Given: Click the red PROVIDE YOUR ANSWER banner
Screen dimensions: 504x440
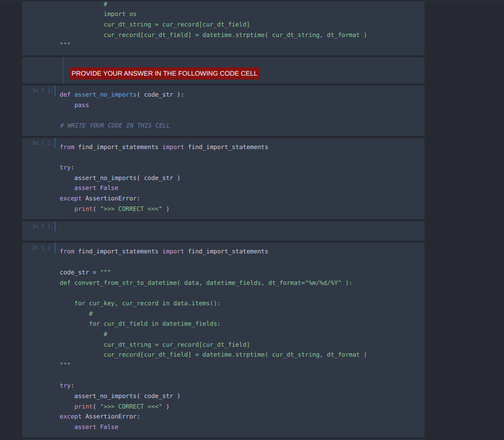Looking at the screenshot, I should [164, 73].
